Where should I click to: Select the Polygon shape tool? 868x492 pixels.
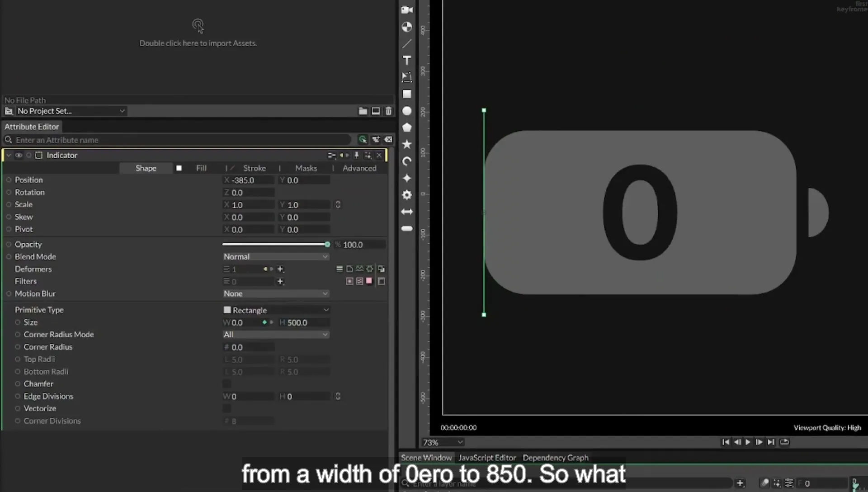click(407, 128)
